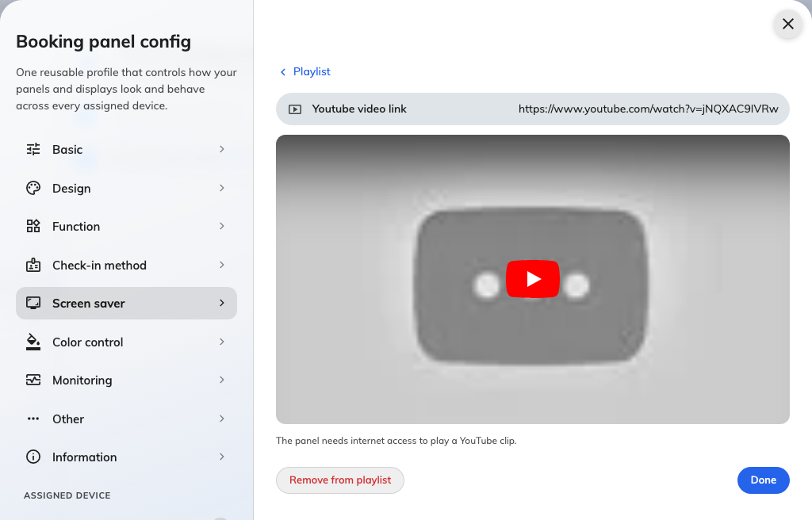Expand the Other section chevron
Image resolution: width=812 pixels, height=520 pixels.
point(222,419)
